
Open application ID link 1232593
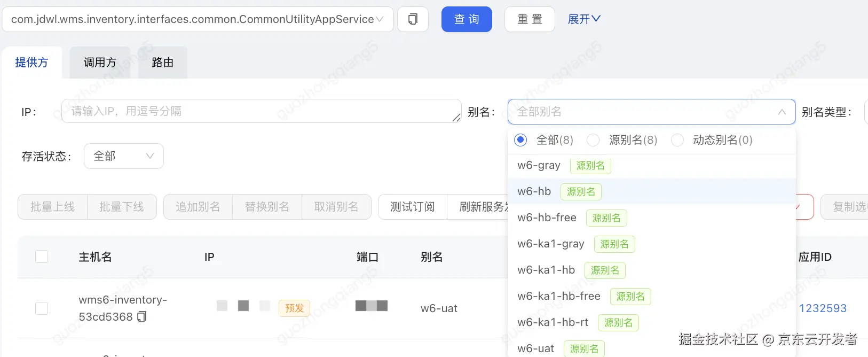coord(823,308)
